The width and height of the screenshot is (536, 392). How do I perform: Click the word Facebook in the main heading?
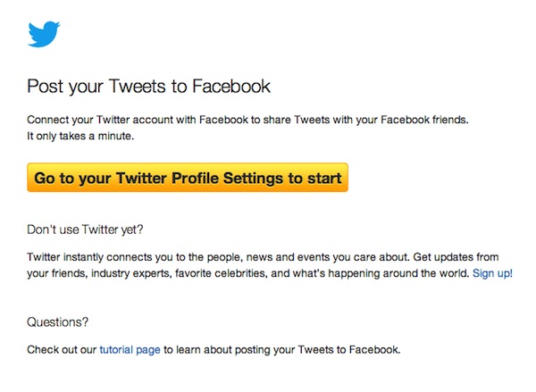(227, 87)
